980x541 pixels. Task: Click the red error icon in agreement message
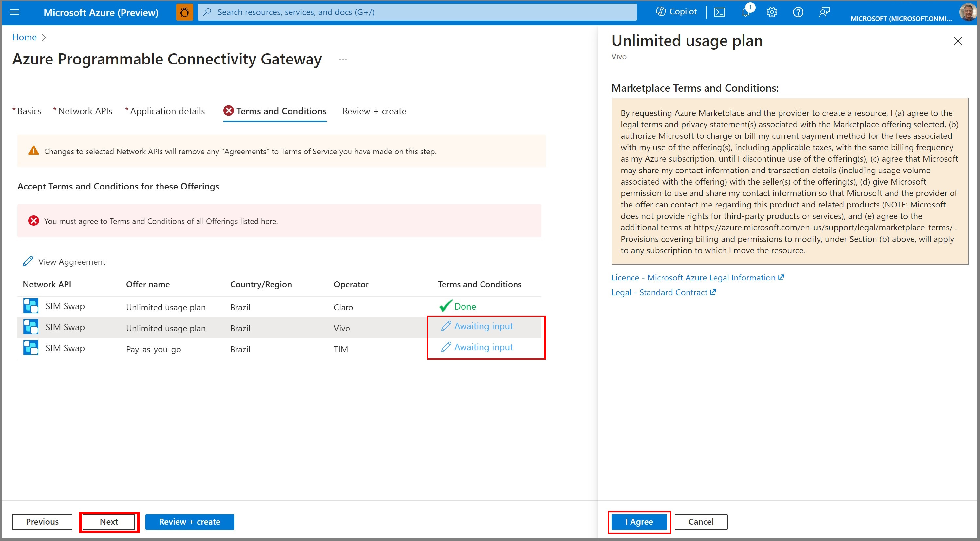point(33,221)
